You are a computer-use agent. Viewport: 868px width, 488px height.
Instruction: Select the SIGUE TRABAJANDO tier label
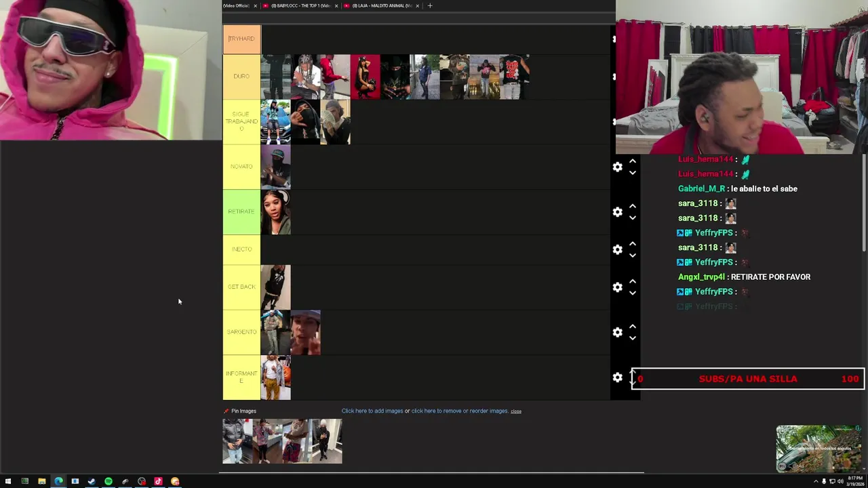[x=241, y=121]
